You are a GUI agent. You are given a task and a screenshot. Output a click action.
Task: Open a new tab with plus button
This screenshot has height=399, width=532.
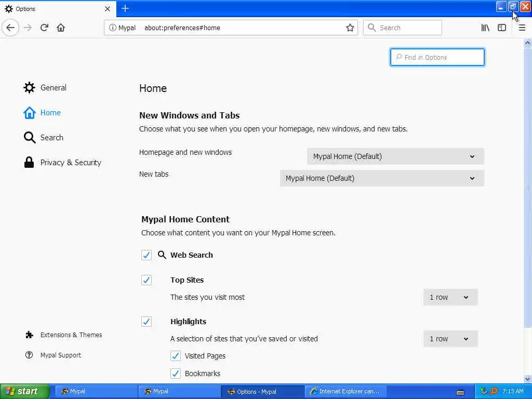pyautogui.click(x=125, y=8)
